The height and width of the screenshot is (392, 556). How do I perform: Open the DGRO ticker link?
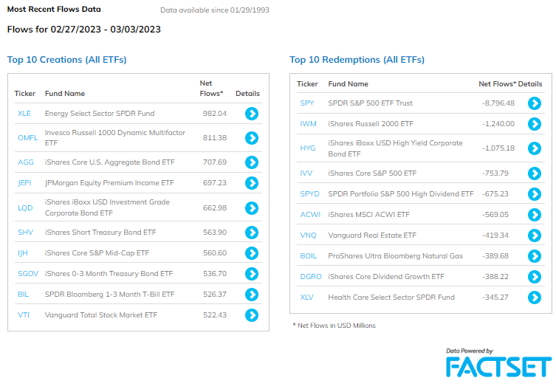click(311, 276)
